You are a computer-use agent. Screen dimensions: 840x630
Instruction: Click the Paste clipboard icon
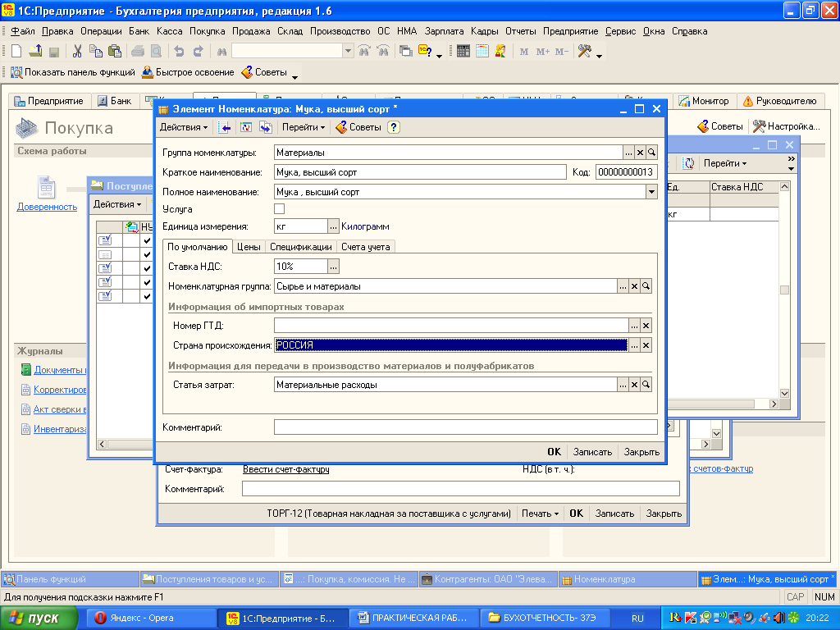click(115, 52)
